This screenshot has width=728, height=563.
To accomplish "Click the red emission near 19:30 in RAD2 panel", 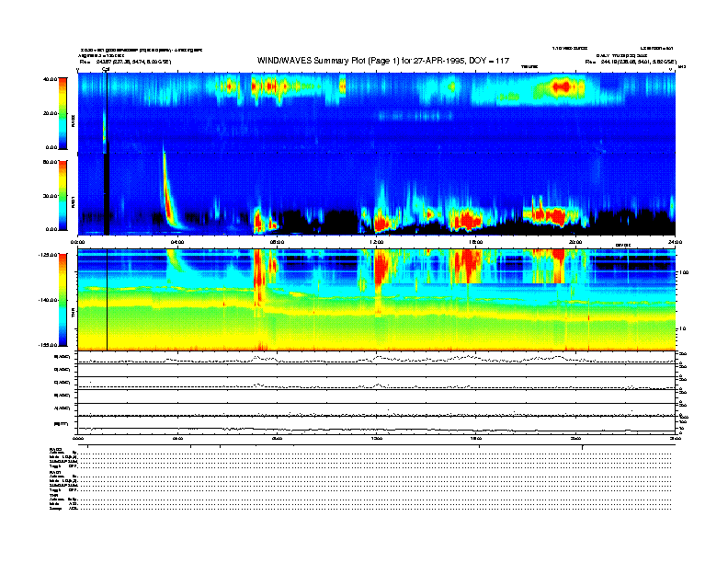I will [563, 86].
